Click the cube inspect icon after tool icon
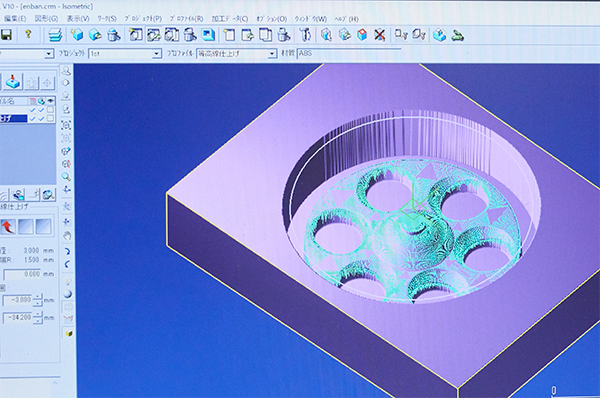 tap(326, 35)
